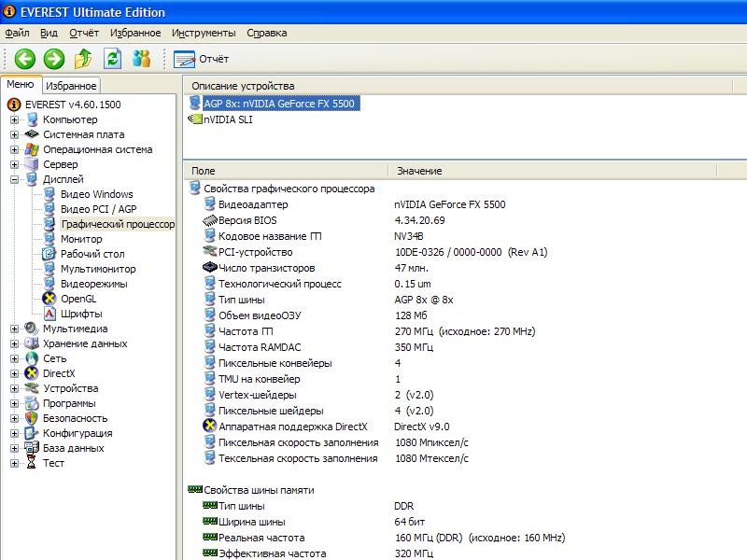Screen dimensions: 747x560
Task: Click the Сервер icon in the tree
Action: coord(32,164)
